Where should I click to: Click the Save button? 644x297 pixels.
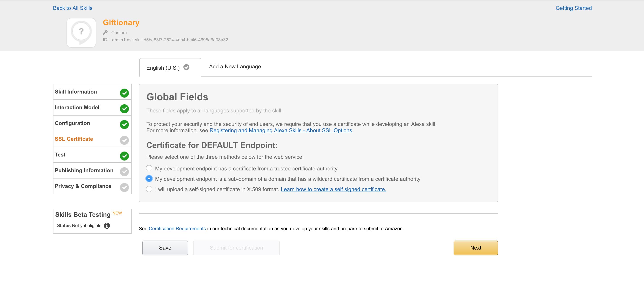point(165,248)
